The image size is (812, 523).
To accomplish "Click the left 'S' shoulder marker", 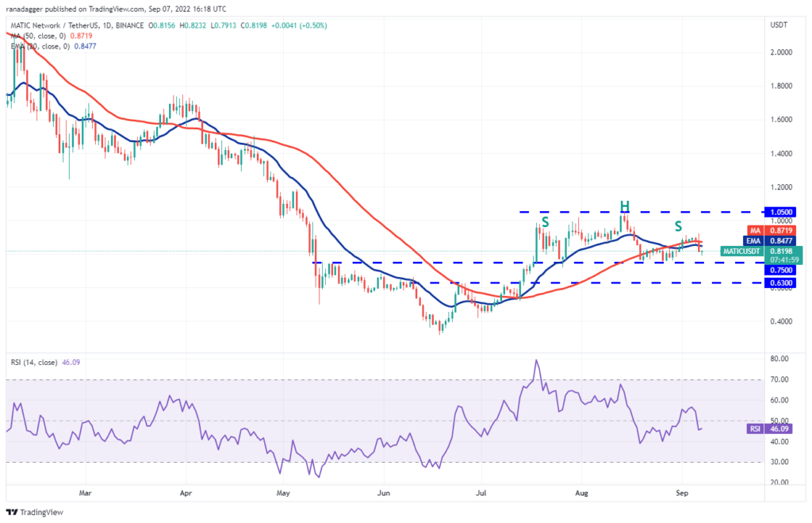I will click(546, 222).
